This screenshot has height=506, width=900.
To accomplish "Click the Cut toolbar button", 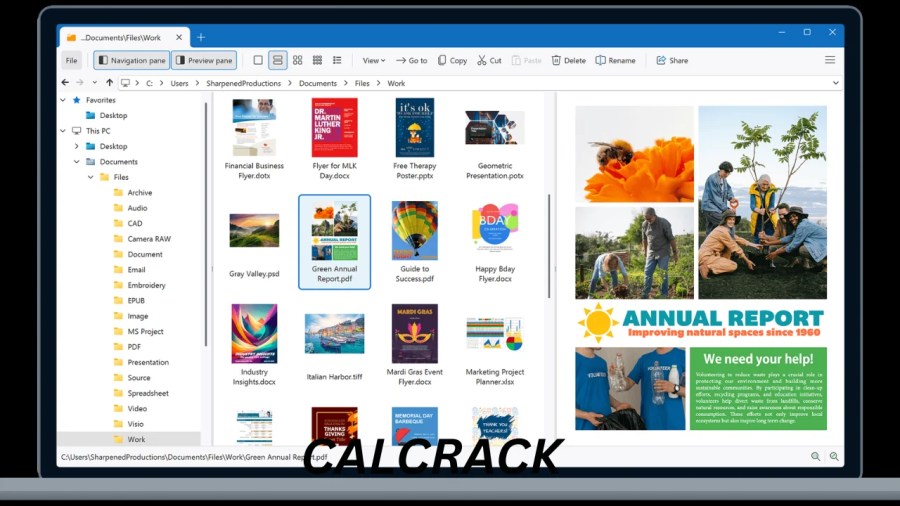I will pyautogui.click(x=489, y=60).
